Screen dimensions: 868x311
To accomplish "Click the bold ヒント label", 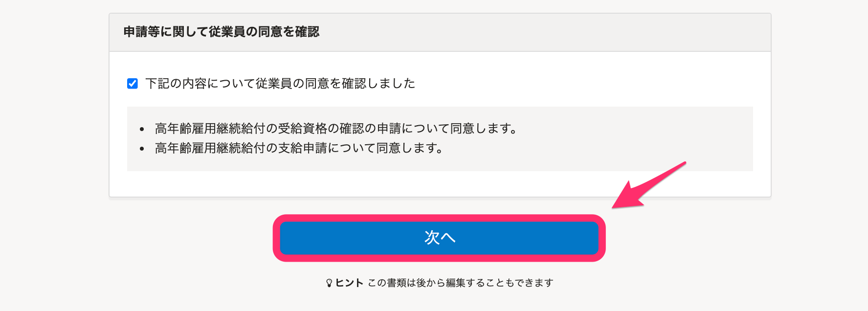I will [x=349, y=283].
